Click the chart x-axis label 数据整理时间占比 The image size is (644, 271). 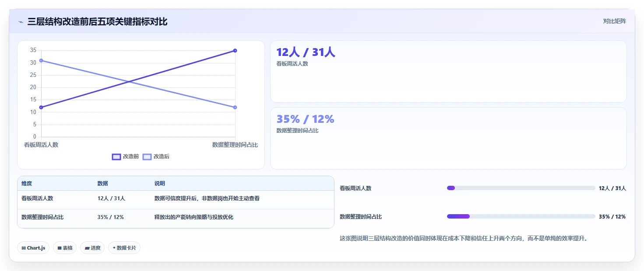(235, 145)
